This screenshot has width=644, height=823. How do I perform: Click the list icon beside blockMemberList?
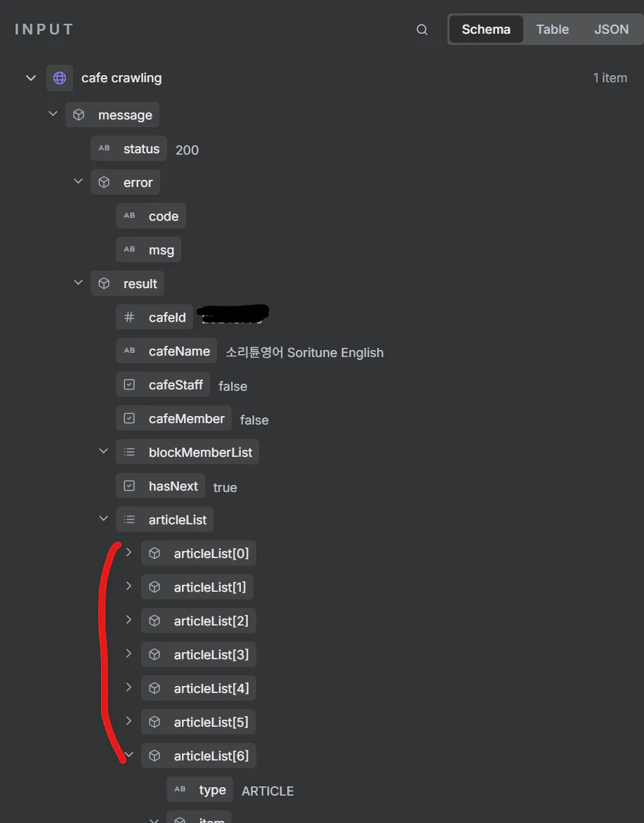[x=129, y=453]
